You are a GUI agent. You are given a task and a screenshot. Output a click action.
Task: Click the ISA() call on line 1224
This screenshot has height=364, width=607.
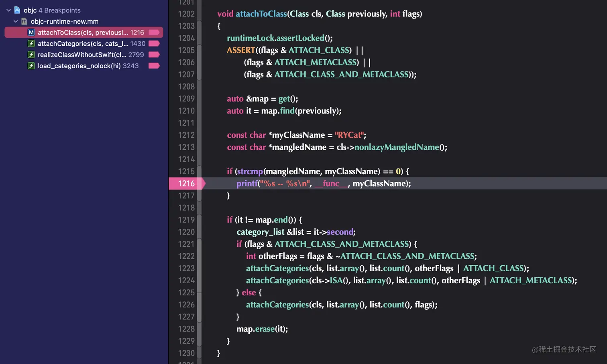tap(336, 281)
